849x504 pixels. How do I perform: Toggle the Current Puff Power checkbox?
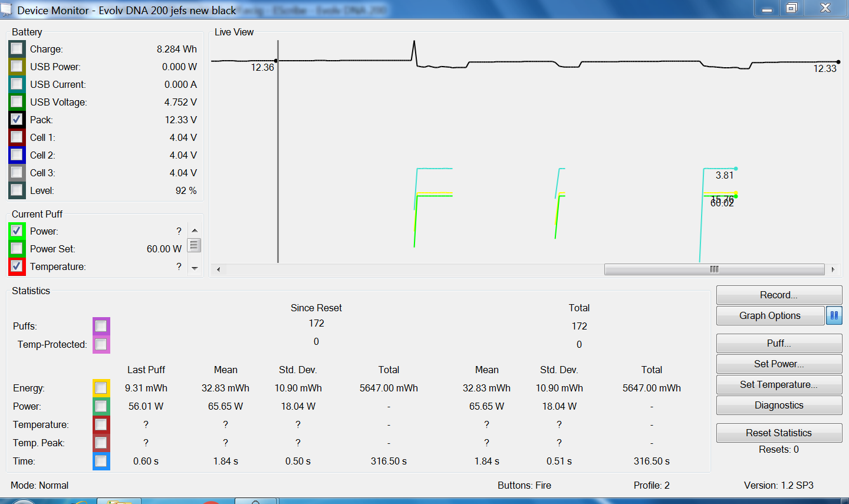[x=17, y=231]
